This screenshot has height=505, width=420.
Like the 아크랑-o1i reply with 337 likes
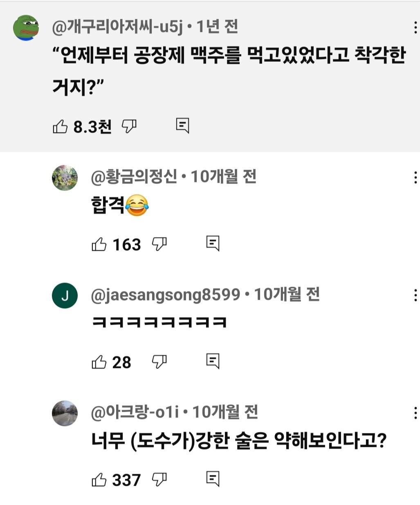pos(99,480)
